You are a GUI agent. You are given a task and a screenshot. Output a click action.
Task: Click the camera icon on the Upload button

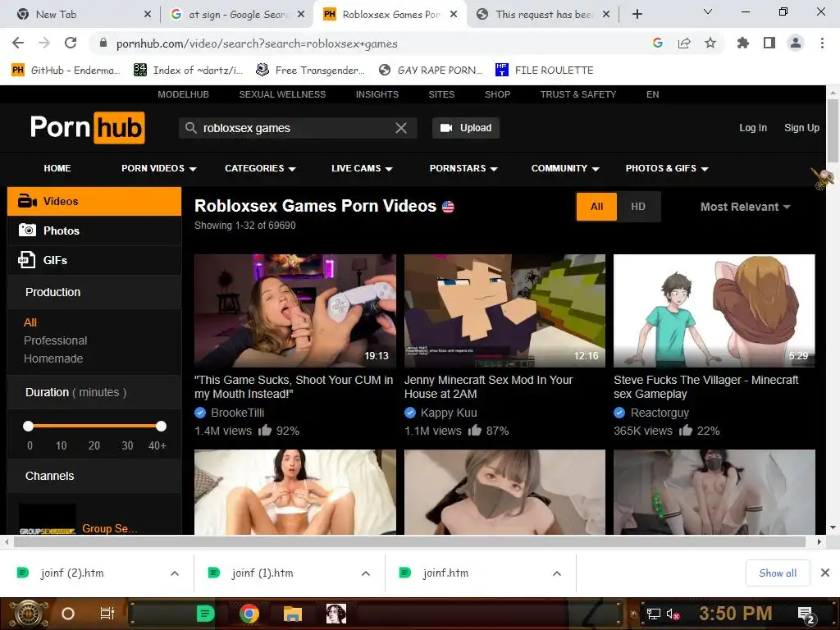point(445,128)
